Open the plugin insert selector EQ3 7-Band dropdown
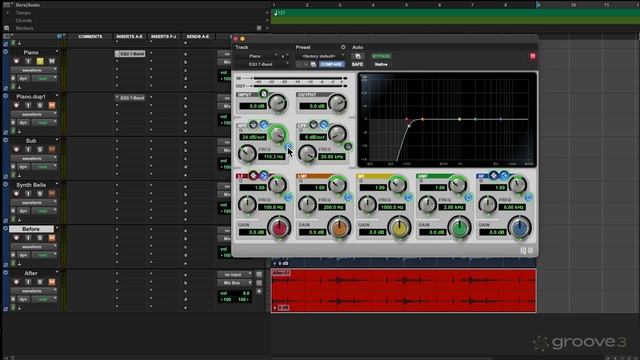Image resolution: width=640 pixels, height=360 pixels. (262, 64)
